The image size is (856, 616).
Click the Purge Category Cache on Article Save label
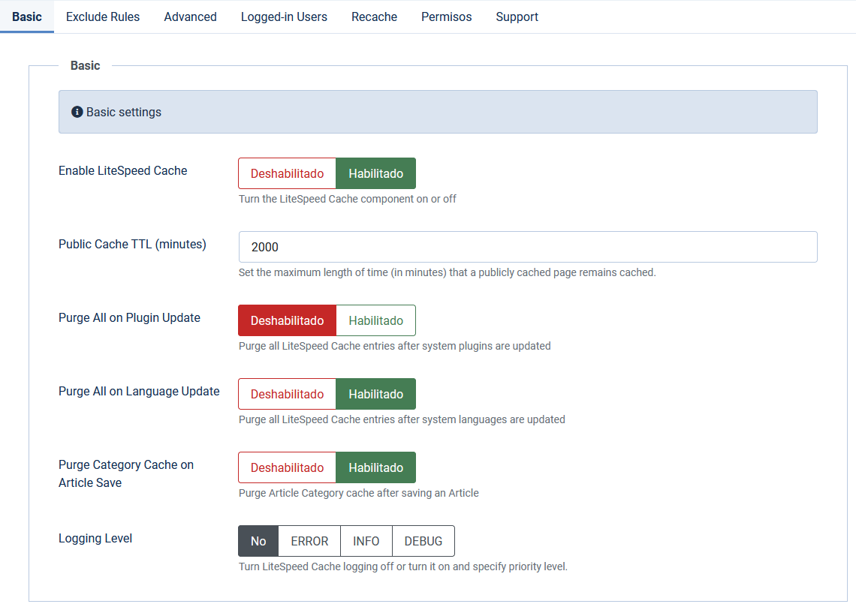pos(126,473)
